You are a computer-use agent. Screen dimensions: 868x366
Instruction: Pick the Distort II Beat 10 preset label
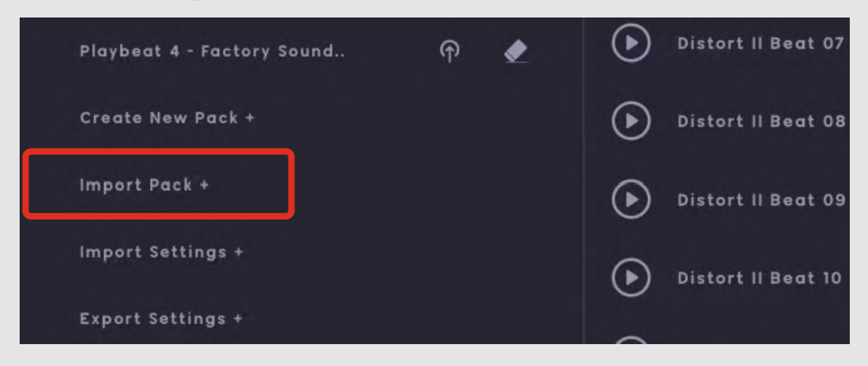(760, 278)
